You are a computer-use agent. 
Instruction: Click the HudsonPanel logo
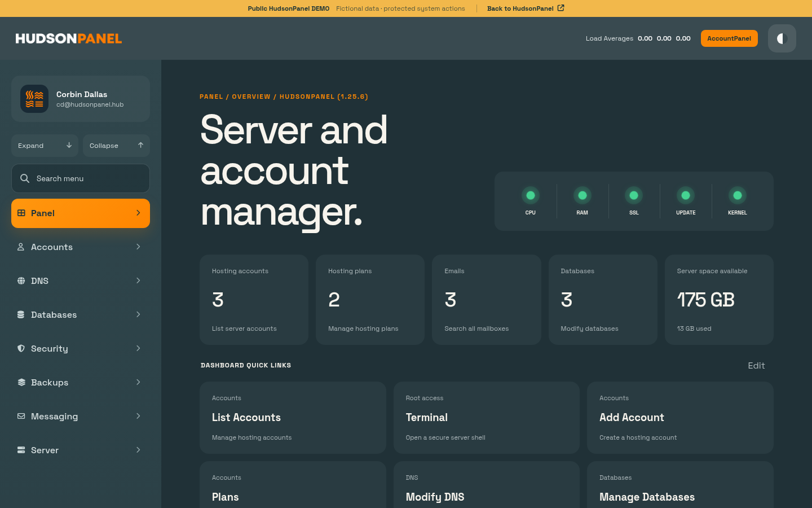69,38
